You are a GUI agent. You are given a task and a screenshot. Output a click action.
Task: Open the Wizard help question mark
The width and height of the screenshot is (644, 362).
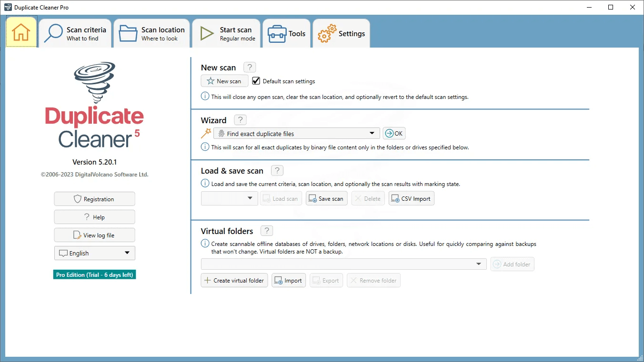pos(241,120)
